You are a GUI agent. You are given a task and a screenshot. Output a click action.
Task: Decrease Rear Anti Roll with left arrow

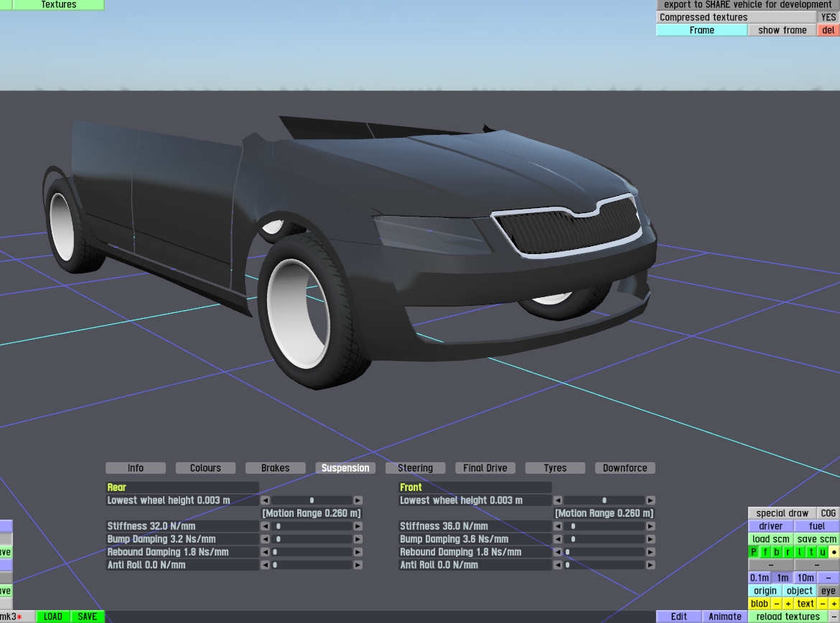click(x=265, y=565)
